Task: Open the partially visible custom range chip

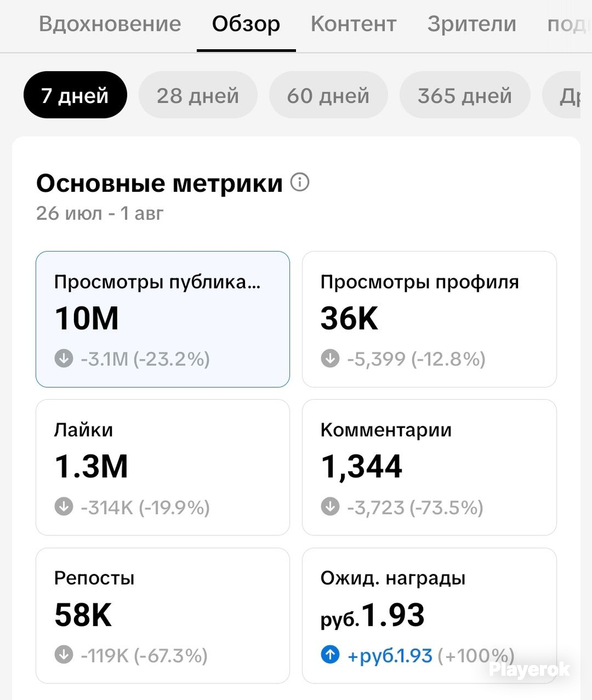Action: (562, 95)
